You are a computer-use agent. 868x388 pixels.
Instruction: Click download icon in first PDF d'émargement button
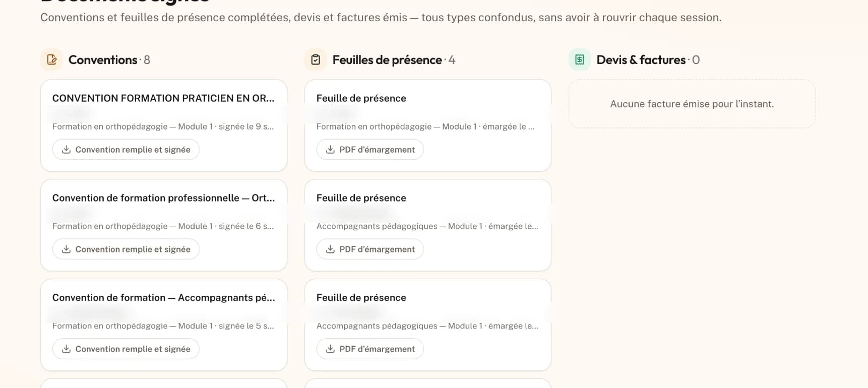(x=330, y=150)
